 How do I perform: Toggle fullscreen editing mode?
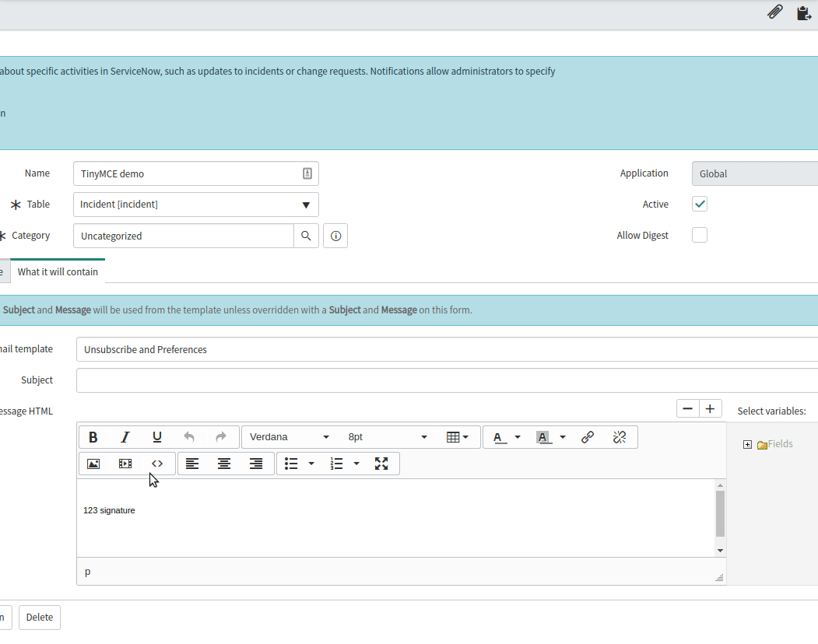coord(381,463)
